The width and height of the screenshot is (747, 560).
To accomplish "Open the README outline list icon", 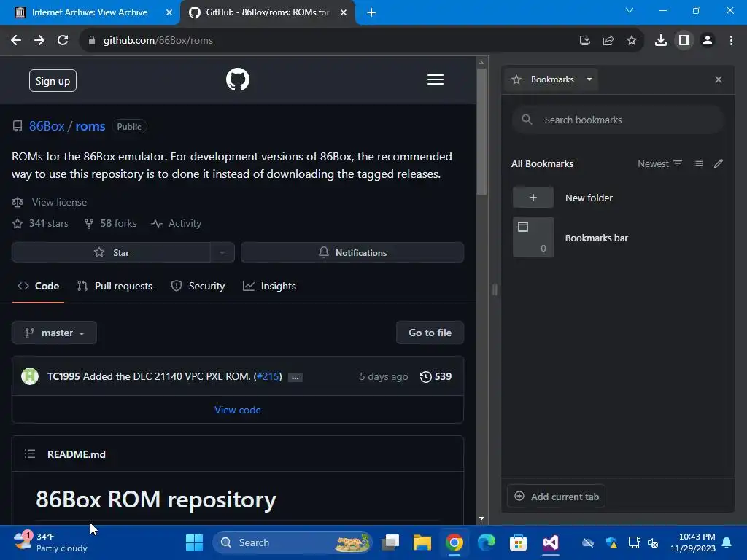I will 29,454.
